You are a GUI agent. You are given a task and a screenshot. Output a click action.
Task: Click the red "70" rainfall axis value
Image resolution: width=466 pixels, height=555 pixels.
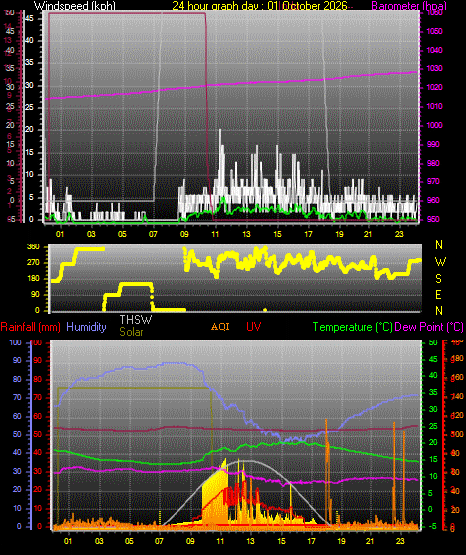click(38, 397)
